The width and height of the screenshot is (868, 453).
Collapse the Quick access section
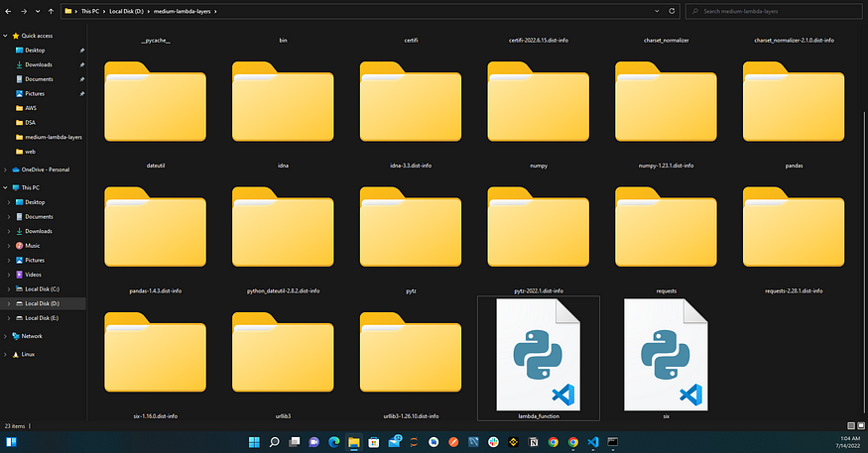pos(6,36)
